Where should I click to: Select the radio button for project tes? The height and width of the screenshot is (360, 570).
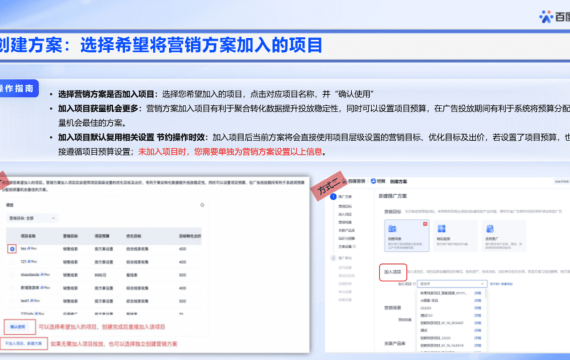coord(12,249)
